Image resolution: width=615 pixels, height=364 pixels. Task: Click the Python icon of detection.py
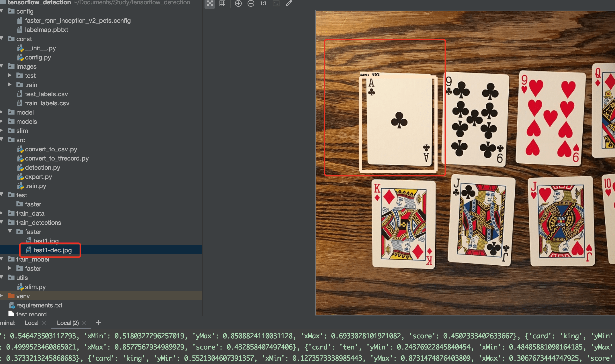[x=20, y=167]
